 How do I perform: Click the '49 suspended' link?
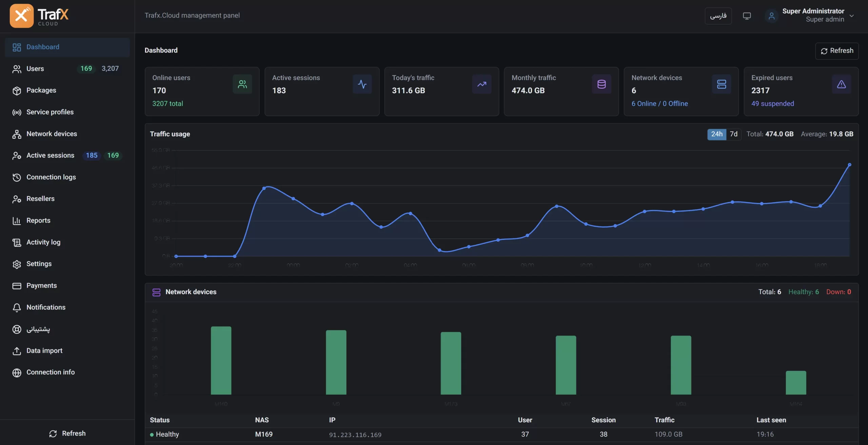(772, 104)
